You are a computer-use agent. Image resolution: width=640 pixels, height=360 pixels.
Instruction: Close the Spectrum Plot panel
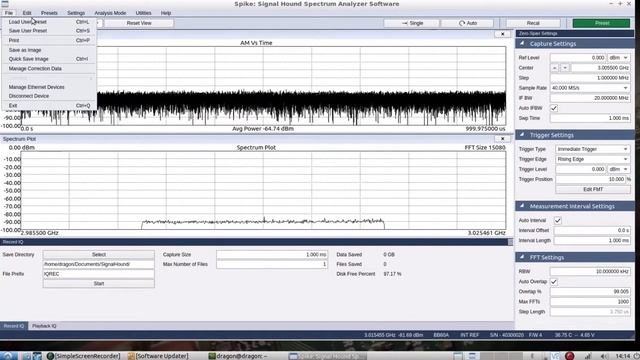click(x=502, y=139)
